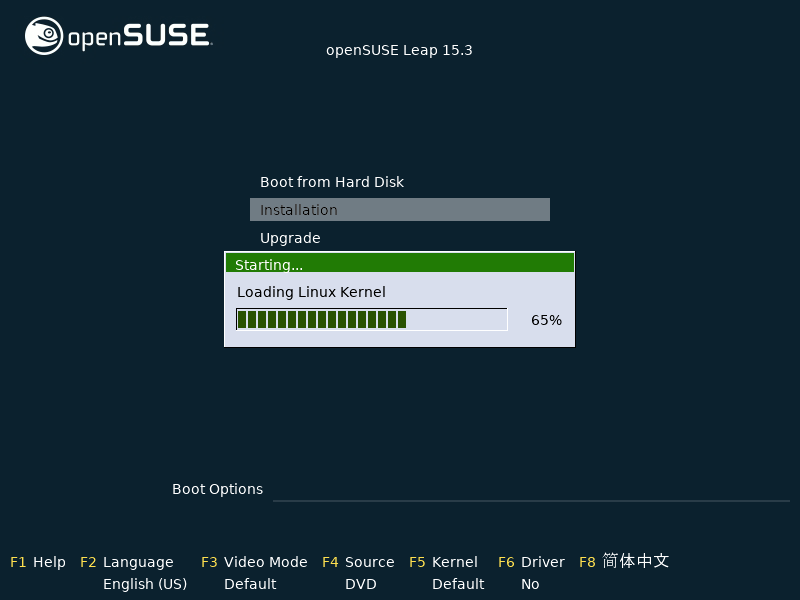Click the Video Mode Default value
Image resolution: width=800 pixels, height=600 pixels.
tap(250, 584)
